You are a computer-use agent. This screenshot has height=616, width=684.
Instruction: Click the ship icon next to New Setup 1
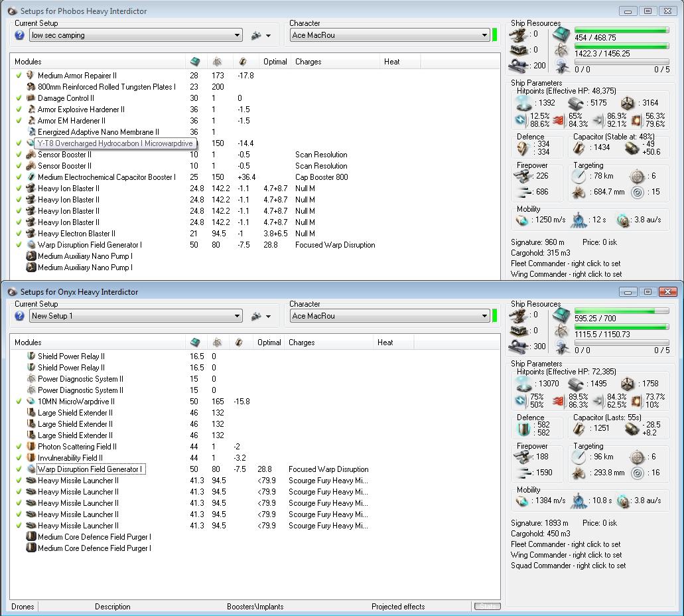click(256, 316)
